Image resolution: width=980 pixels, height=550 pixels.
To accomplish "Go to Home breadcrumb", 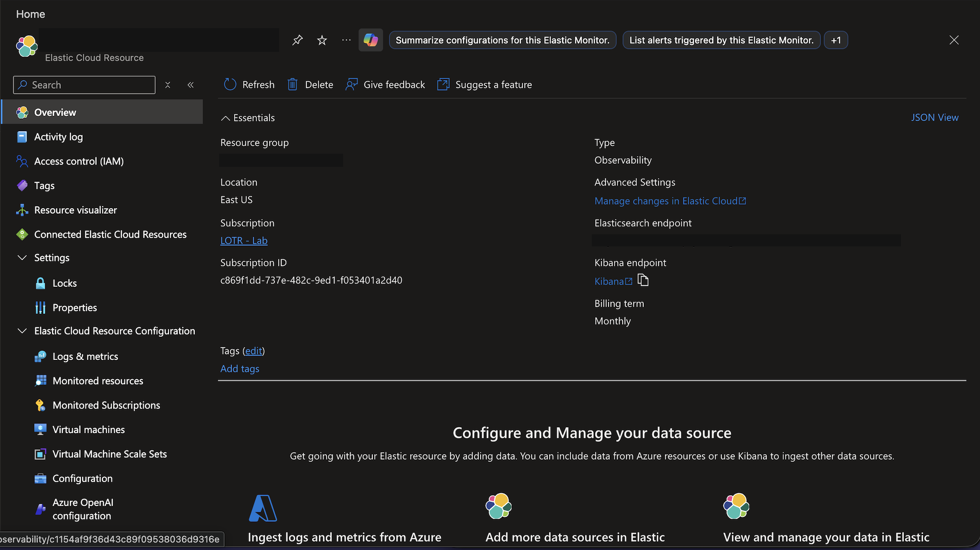I will tap(31, 14).
